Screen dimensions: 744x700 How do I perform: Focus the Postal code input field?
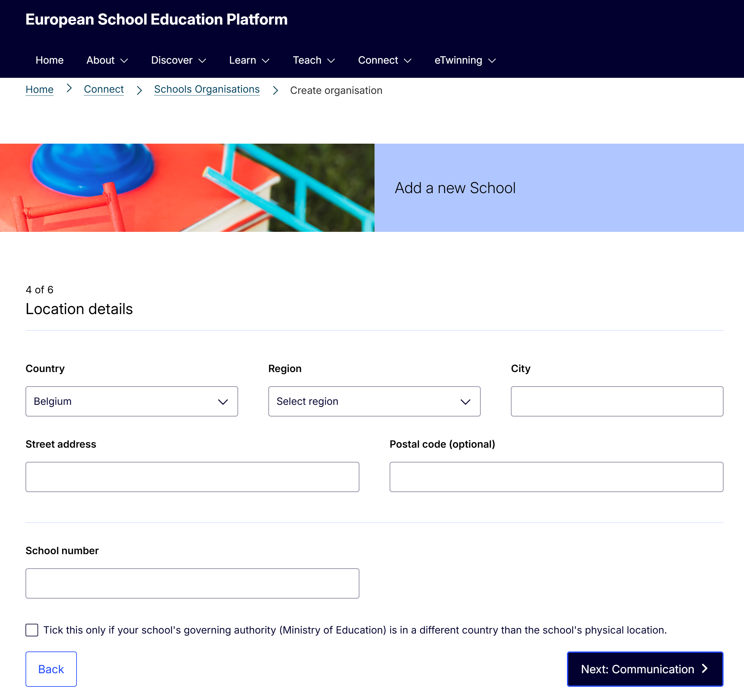click(556, 477)
